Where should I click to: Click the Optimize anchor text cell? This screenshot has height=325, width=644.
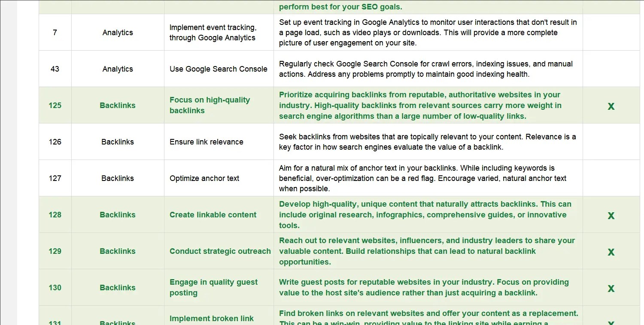click(x=219, y=178)
